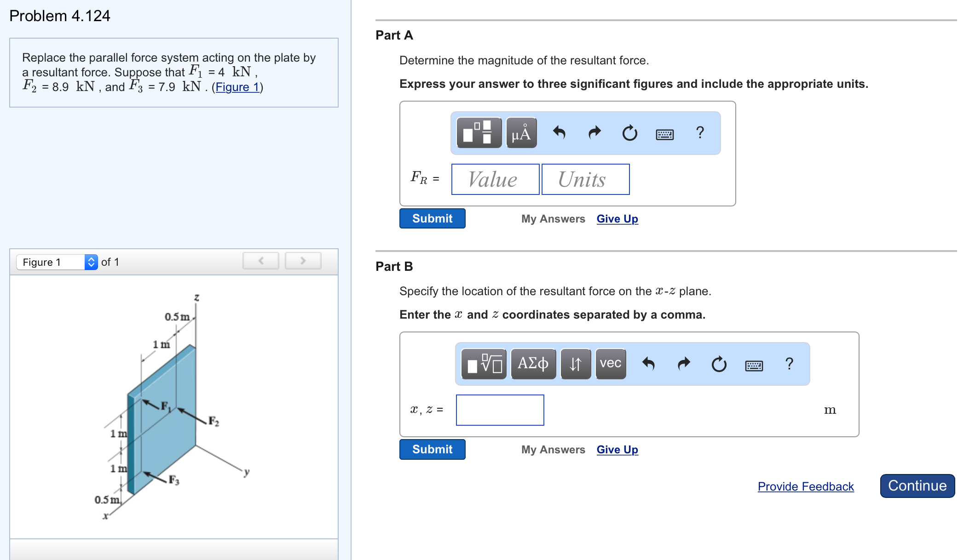Click the Value input field for FR

pos(495,179)
